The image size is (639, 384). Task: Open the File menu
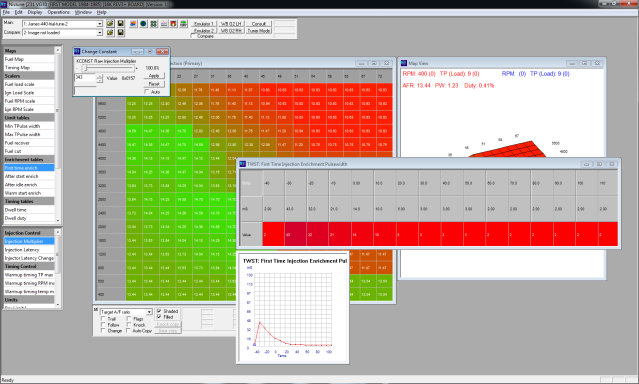pyautogui.click(x=6, y=12)
